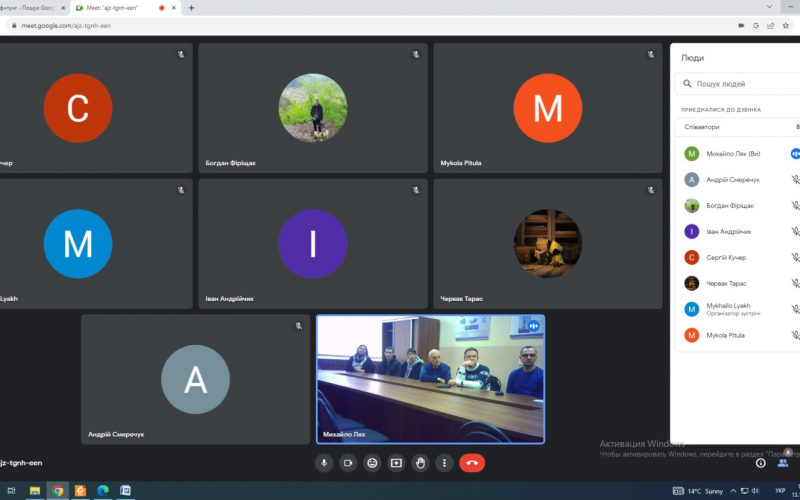Click the share page icon in address bar

(771, 26)
